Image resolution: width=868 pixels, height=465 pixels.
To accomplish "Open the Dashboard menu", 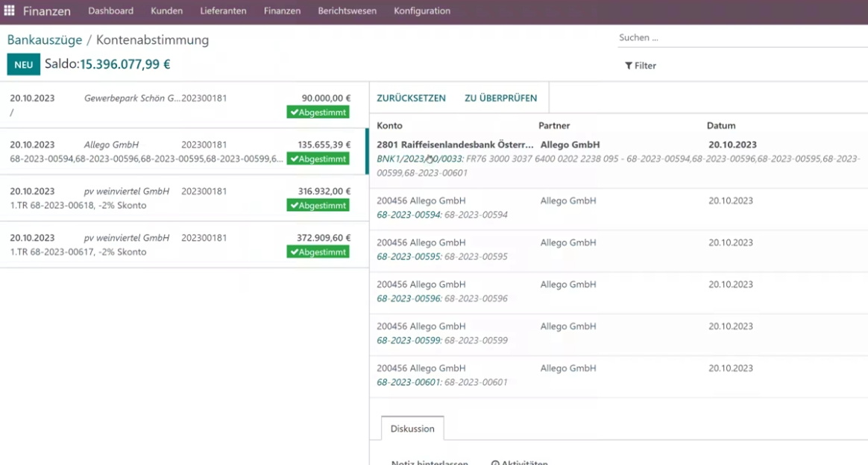I will click(x=110, y=10).
